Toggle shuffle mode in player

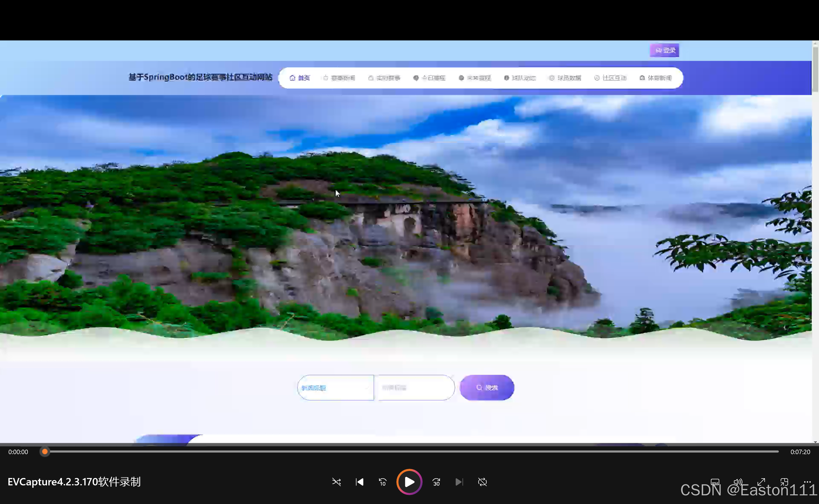pyautogui.click(x=336, y=482)
